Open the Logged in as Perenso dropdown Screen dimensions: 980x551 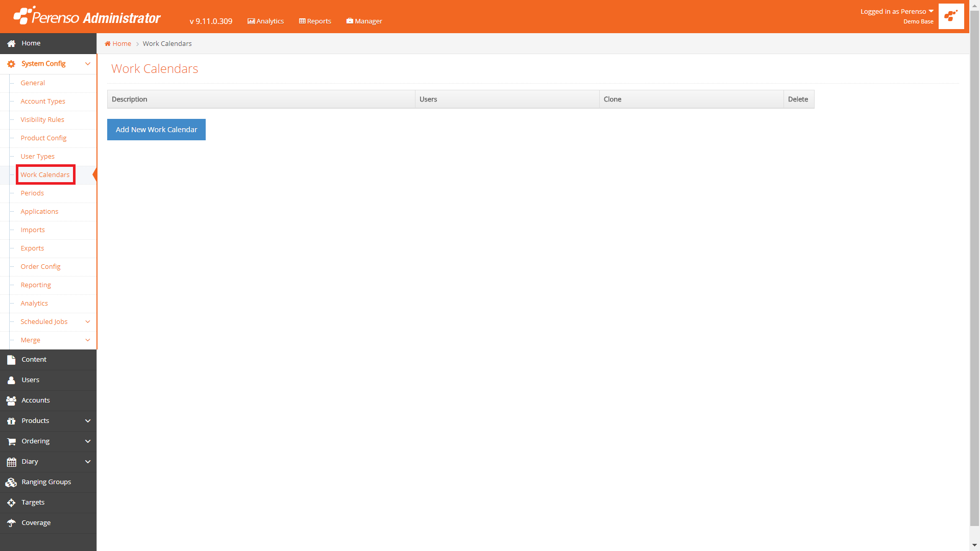click(897, 12)
